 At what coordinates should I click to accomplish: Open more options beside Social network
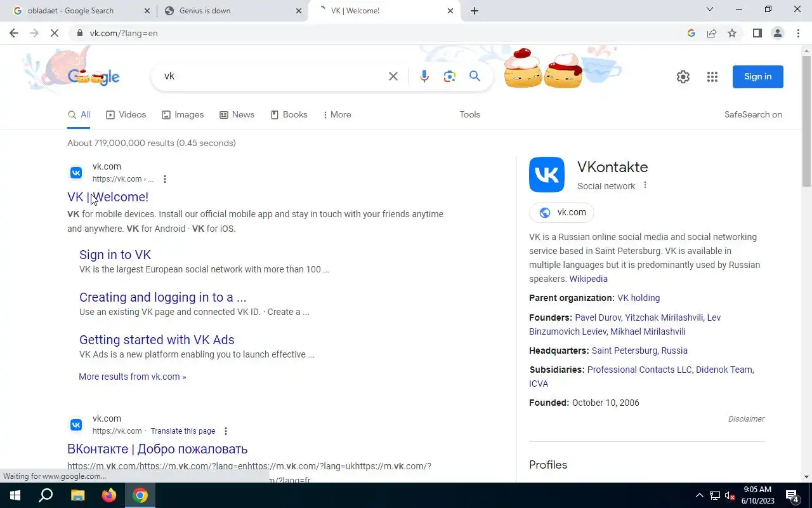point(645,185)
